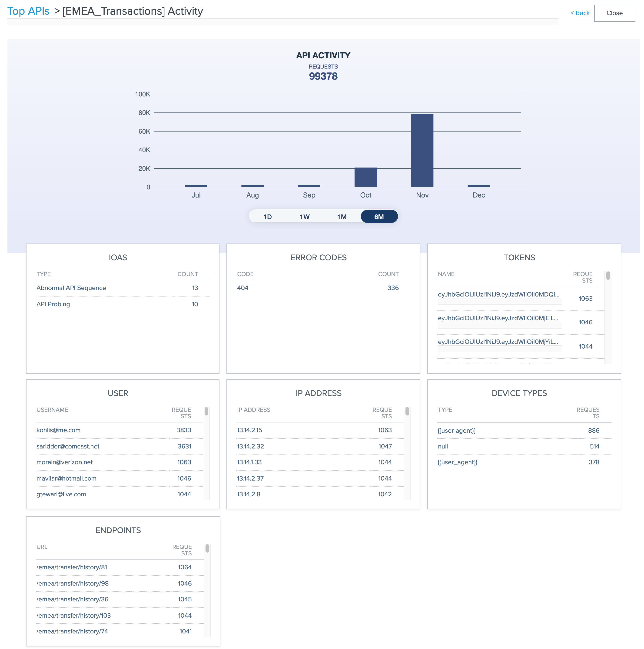Open the API Probing IOA entry

tap(53, 304)
